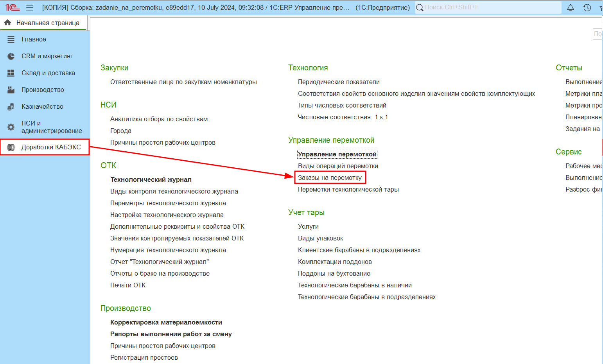Open Причины простоя рабочих центров under НСИ
The image size is (603, 364).
pos(163,143)
